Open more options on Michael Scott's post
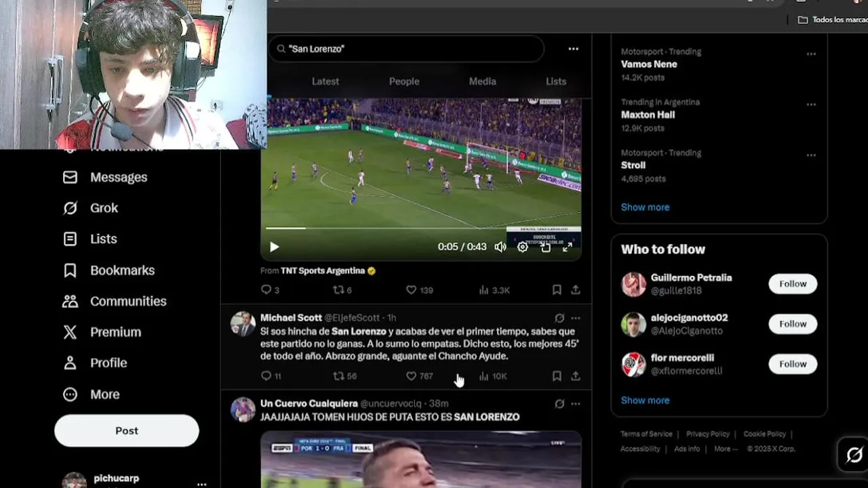 click(575, 318)
